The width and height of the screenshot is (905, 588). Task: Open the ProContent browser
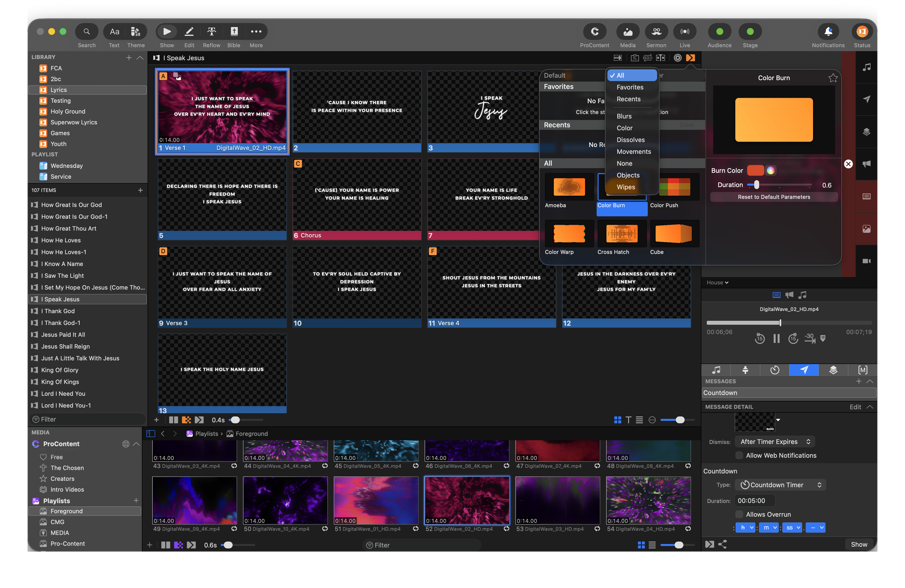(594, 32)
